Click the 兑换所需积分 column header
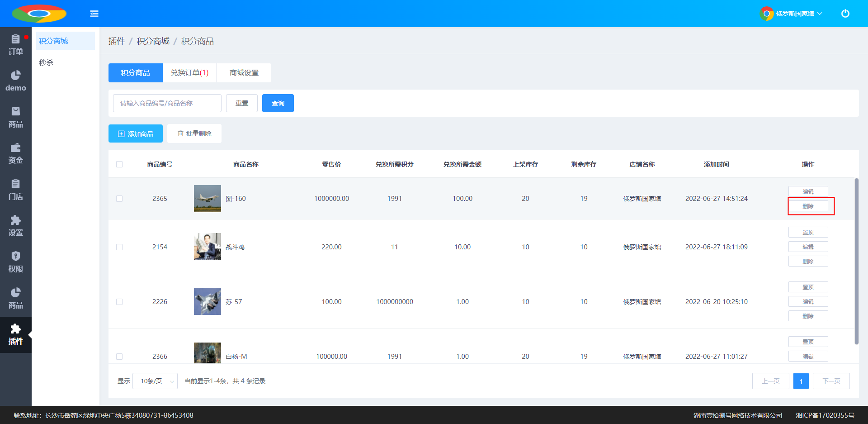The image size is (868, 424). tap(395, 164)
